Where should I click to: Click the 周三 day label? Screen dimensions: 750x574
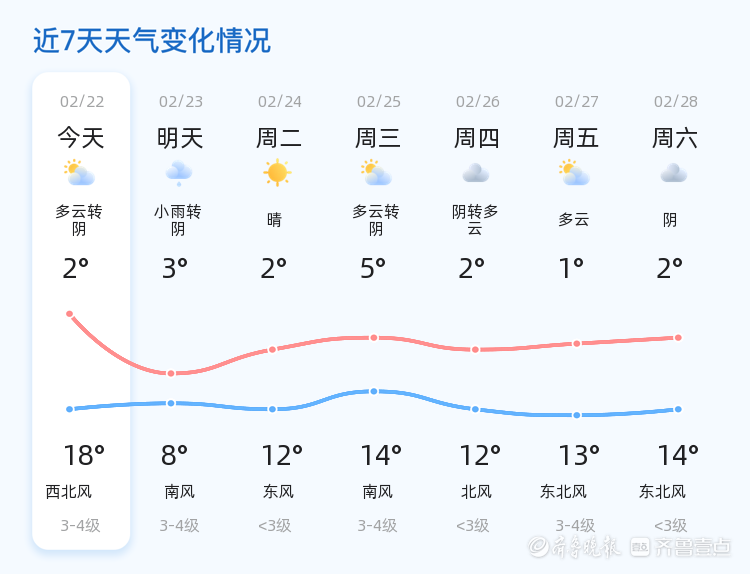[x=378, y=138]
